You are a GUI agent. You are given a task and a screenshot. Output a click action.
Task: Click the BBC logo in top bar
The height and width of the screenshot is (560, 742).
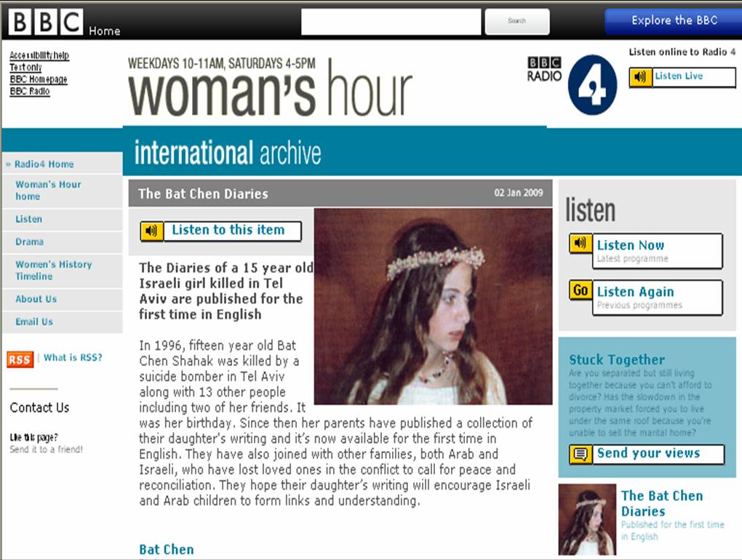46,21
